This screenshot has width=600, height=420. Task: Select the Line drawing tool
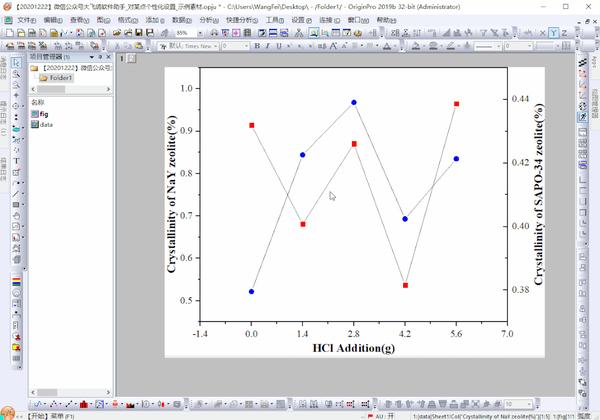16,194
